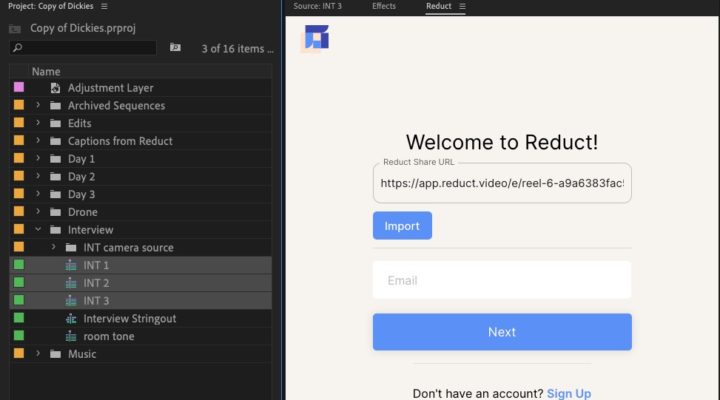Image resolution: width=720 pixels, height=400 pixels.
Task: Click the project file icon beside Copy of Dickies.prproj
Action: (x=15, y=29)
